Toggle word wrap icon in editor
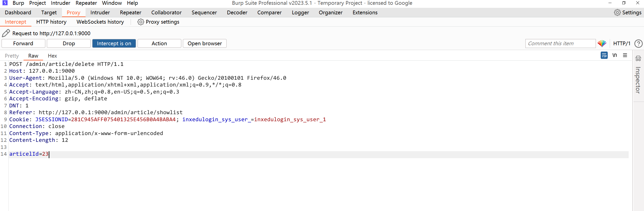 click(604, 55)
